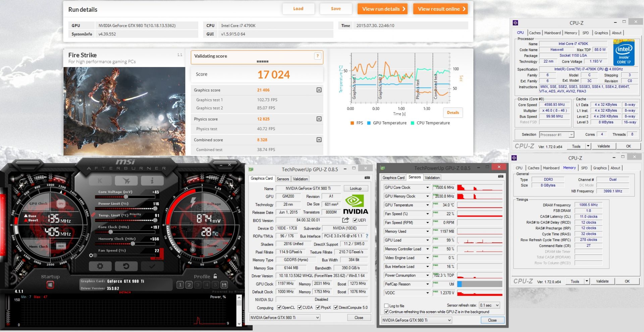Collapse the Physics score section
Image resolution: width=644 pixels, height=332 pixels.
pos(319,119)
